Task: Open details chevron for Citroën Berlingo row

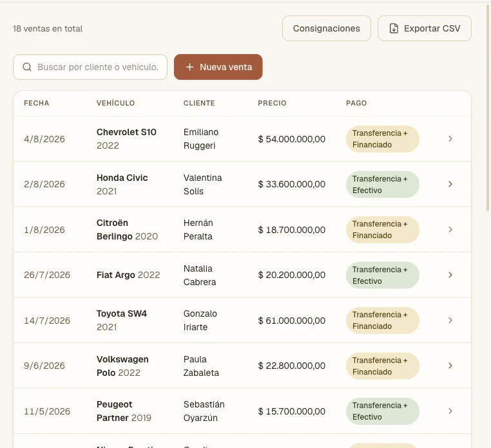Action: pos(450,230)
